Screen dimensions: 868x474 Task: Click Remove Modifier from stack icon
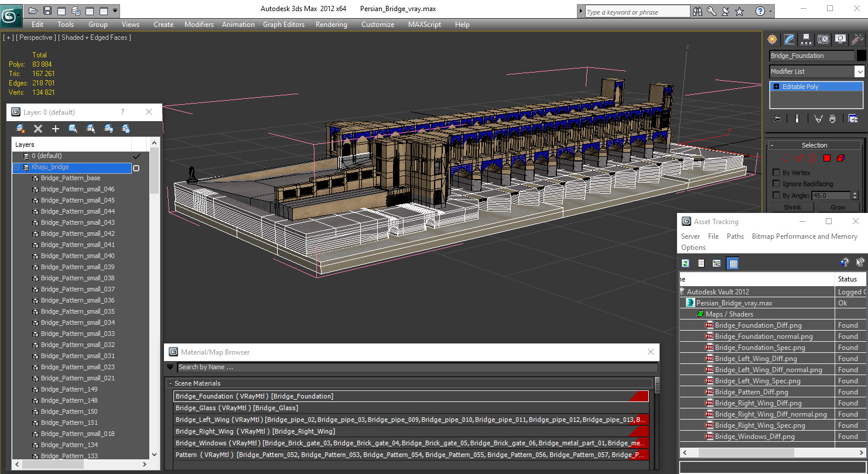832,119
